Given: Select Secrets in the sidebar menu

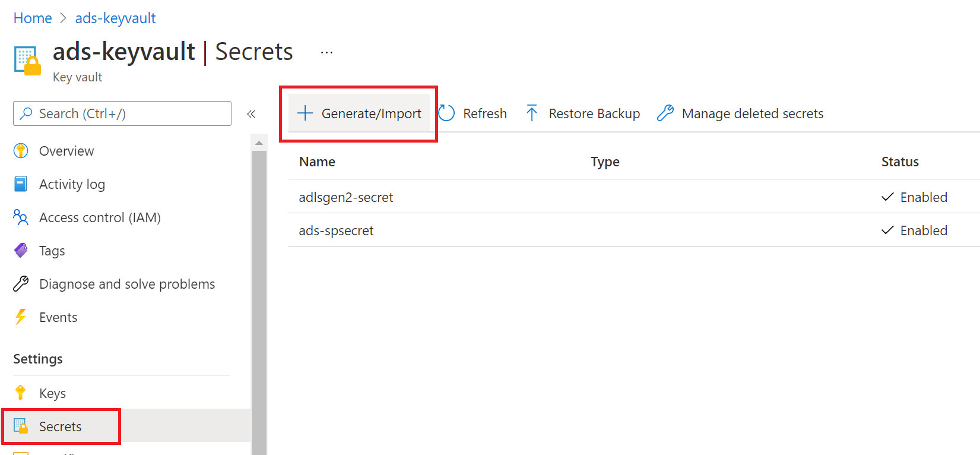Looking at the screenshot, I should [60, 426].
